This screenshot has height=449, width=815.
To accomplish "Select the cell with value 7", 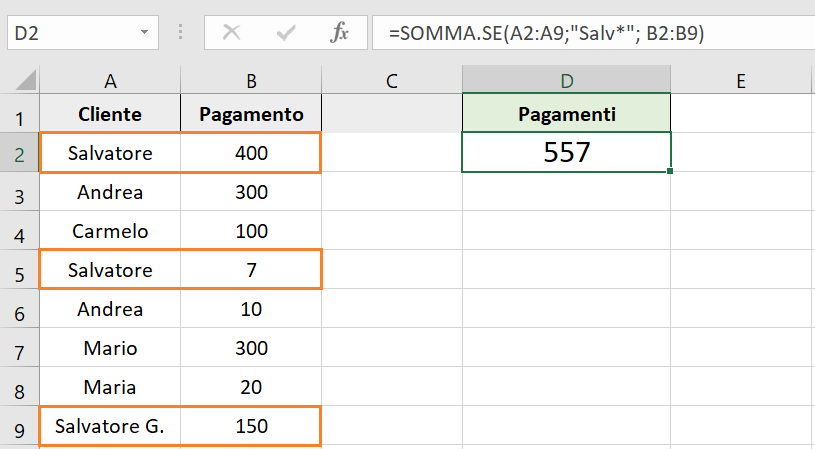I will [x=251, y=270].
